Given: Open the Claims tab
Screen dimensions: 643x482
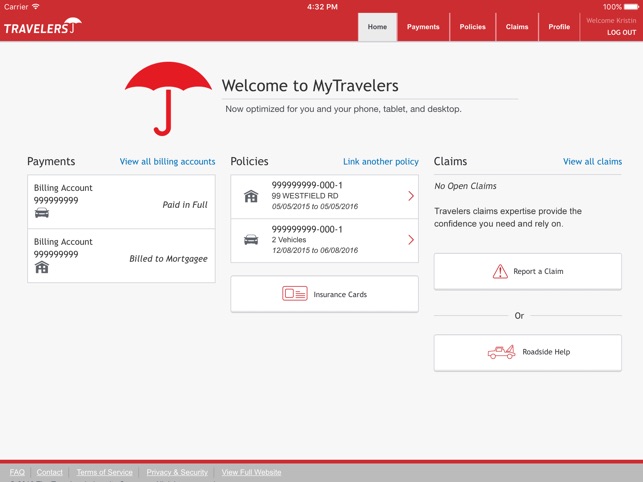Looking at the screenshot, I should (x=517, y=27).
